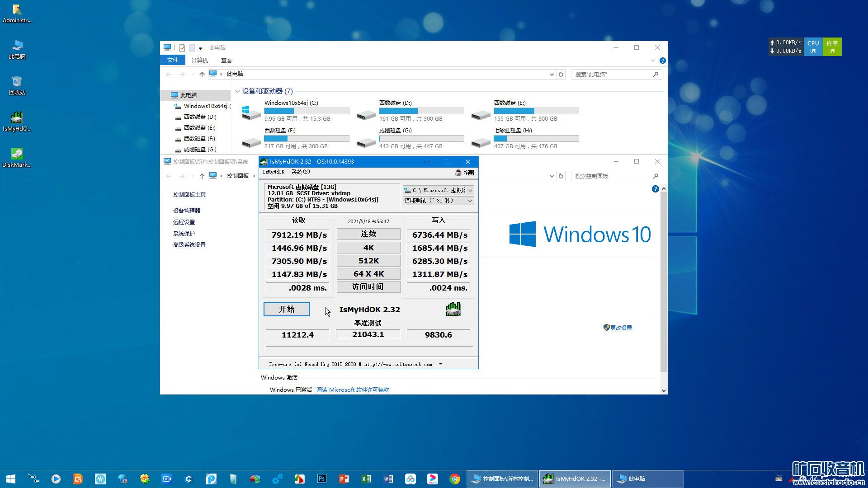The image size is (868, 488).
Task: Open the Recycle Bin (回收站) desktop icon
Action: coord(17,85)
